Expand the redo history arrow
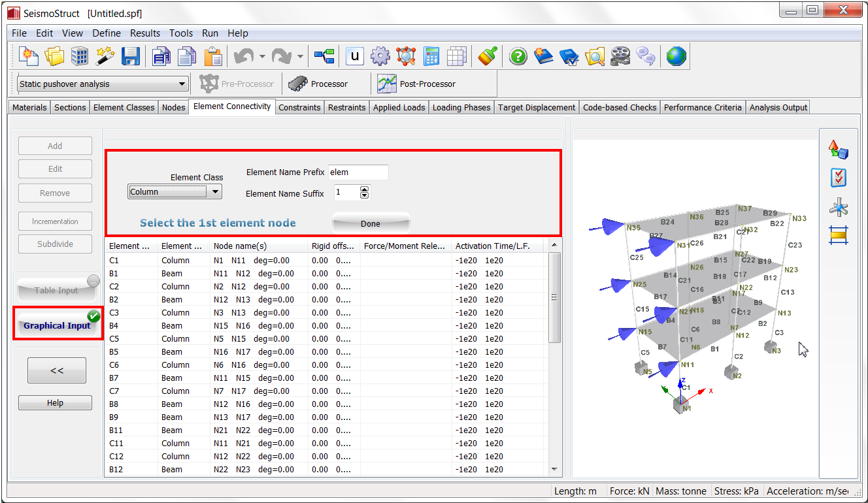Image resolution: width=868 pixels, height=503 pixels. click(302, 56)
